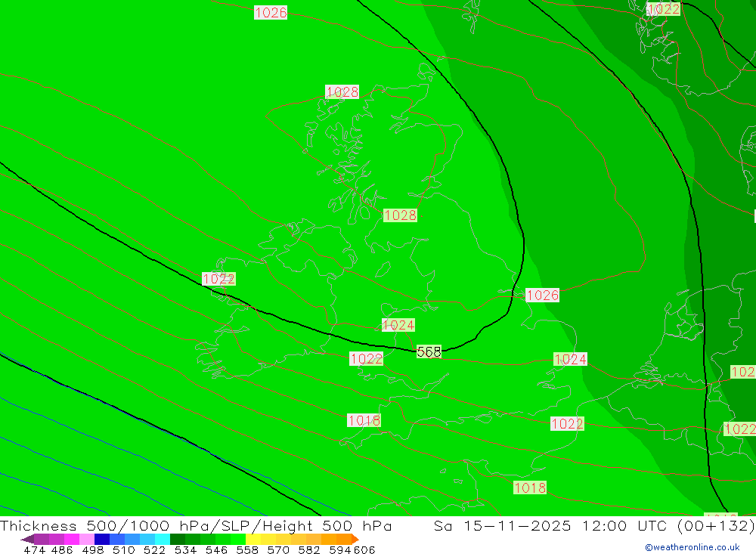Click the dark purple arrow starting the legend
Screen dimensions: 756x554
click(x=27, y=539)
